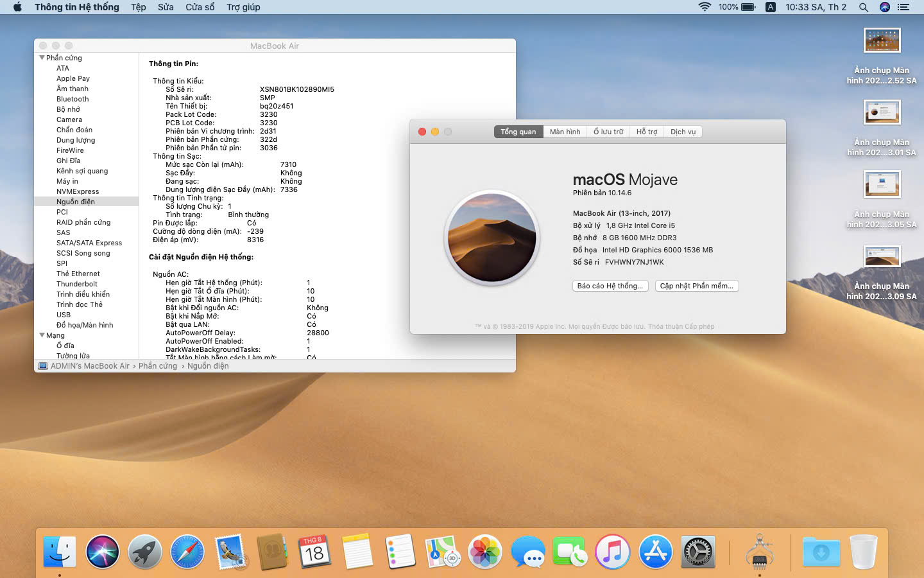924x578 pixels.
Task: Open the Cửa sổ menu
Action: click(200, 7)
